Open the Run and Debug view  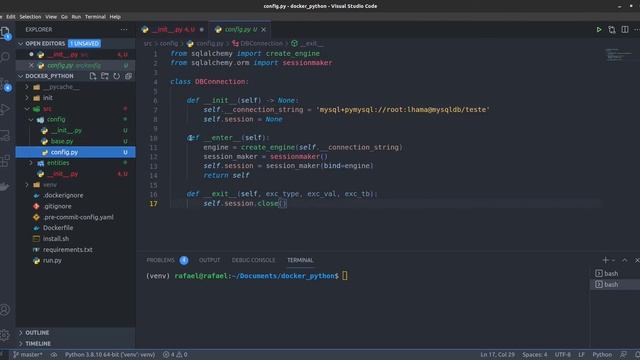(5, 109)
